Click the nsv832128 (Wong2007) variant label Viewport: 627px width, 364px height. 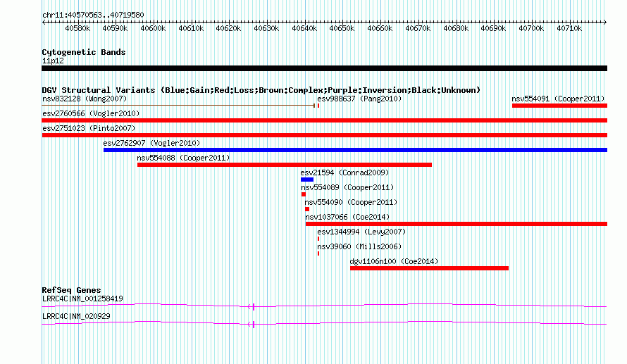pyautogui.click(x=85, y=99)
